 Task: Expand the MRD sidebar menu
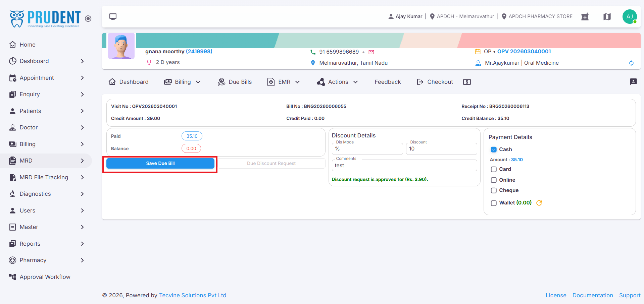[x=82, y=161]
